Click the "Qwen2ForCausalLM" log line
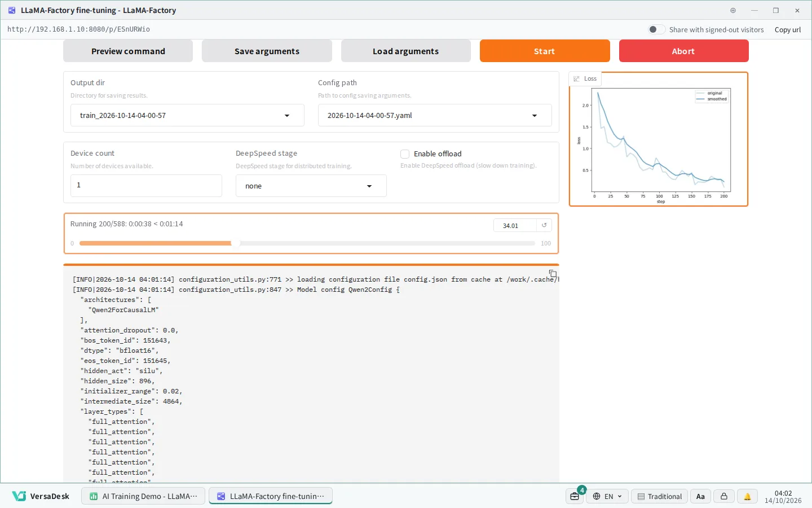This screenshot has height=508, width=812. pos(123,310)
